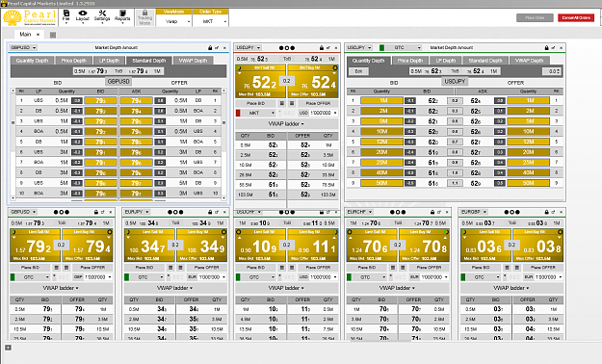Click the small icon left of Place OFFER in EURCHF tile
602x364 pixels.
[x=403, y=268]
